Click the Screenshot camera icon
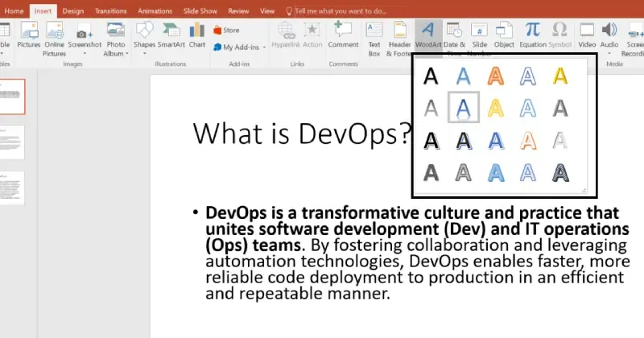The height and width of the screenshot is (338, 644). [85, 34]
